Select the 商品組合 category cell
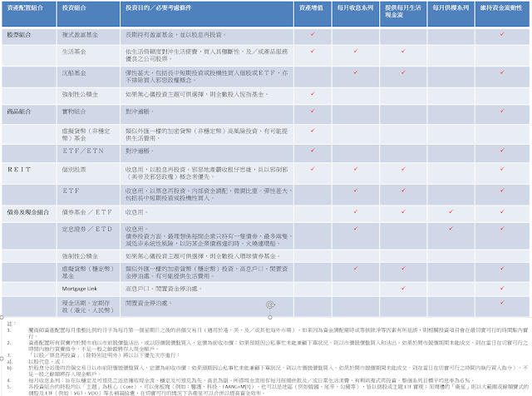 coord(29,114)
